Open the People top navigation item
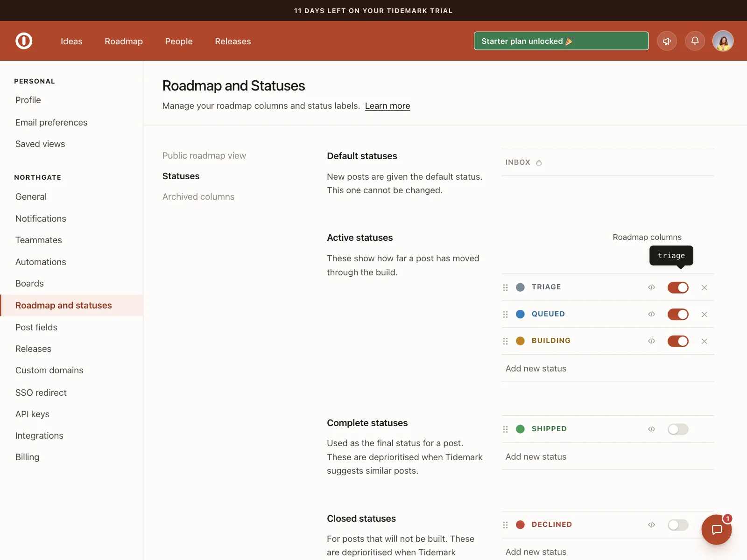 click(x=179, y=41)
